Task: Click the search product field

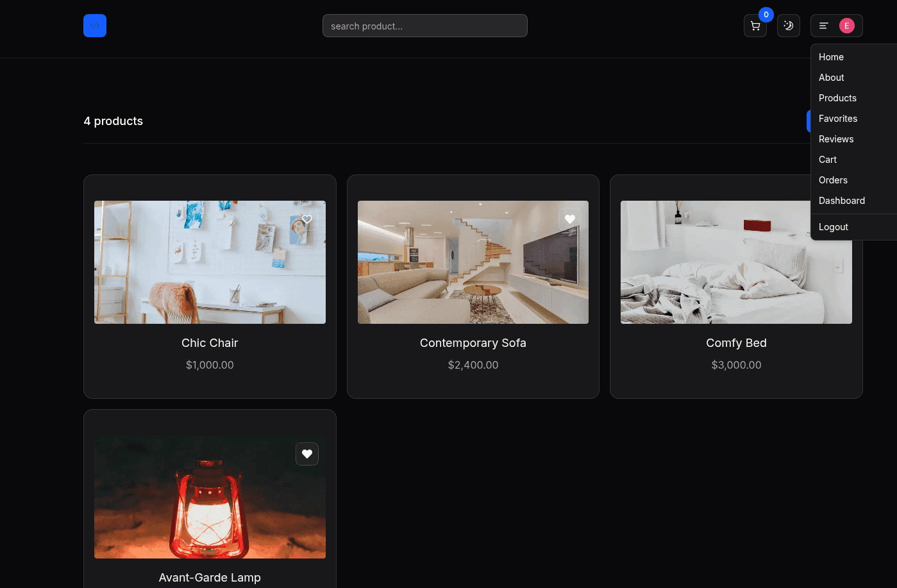Action: (x=424, y=26)
